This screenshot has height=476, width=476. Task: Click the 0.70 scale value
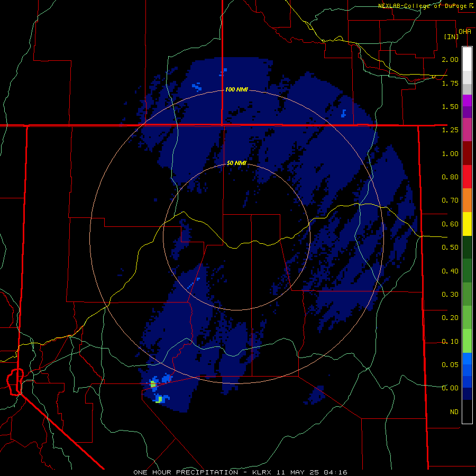click(450, 200)
